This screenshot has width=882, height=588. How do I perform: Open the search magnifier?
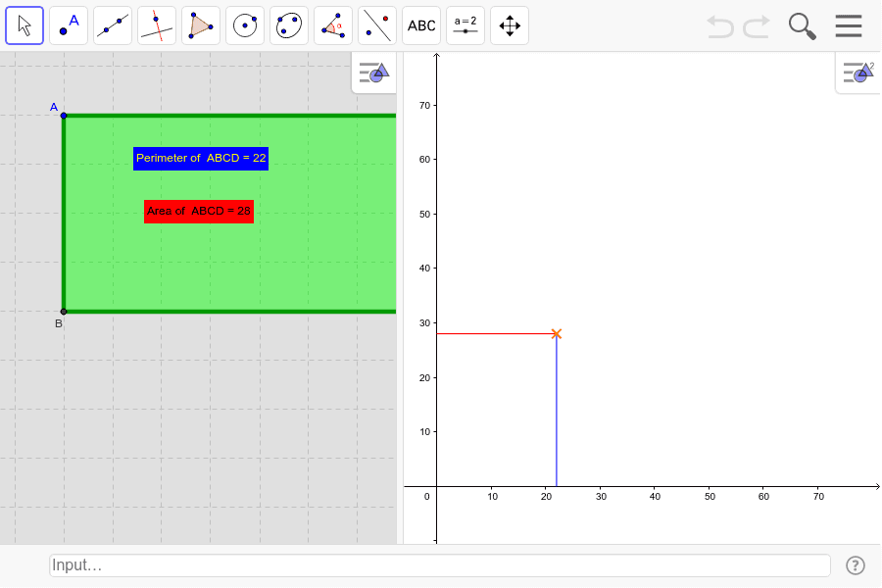(801, 25)
